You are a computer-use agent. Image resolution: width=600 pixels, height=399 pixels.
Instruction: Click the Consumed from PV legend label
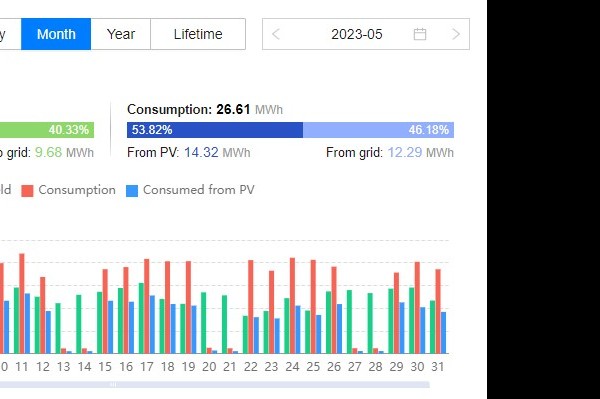coord(199,190)
